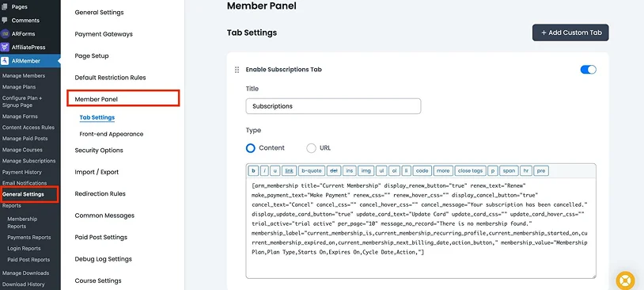The height and width of the screenshot is (290, 644).
Task: Open Configure Plan + Signup Page
Action: (x=22, y=101)
